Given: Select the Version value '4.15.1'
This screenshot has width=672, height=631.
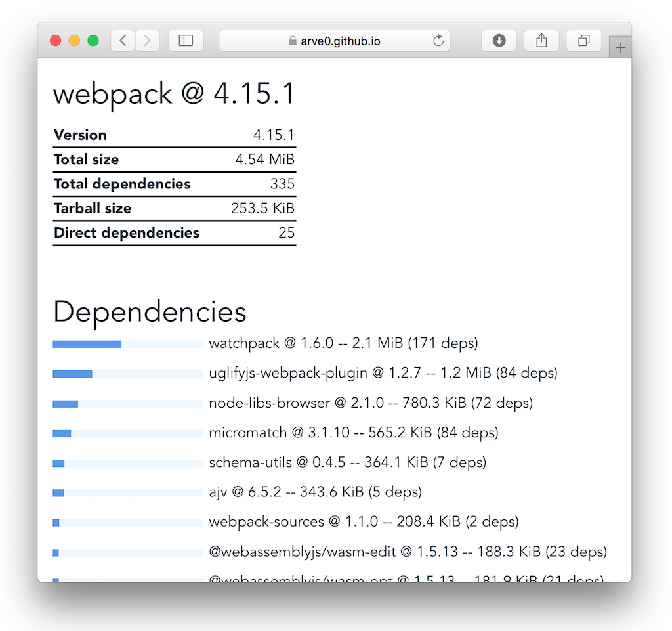Looking at the screenshot, I should tap(274, 135).
